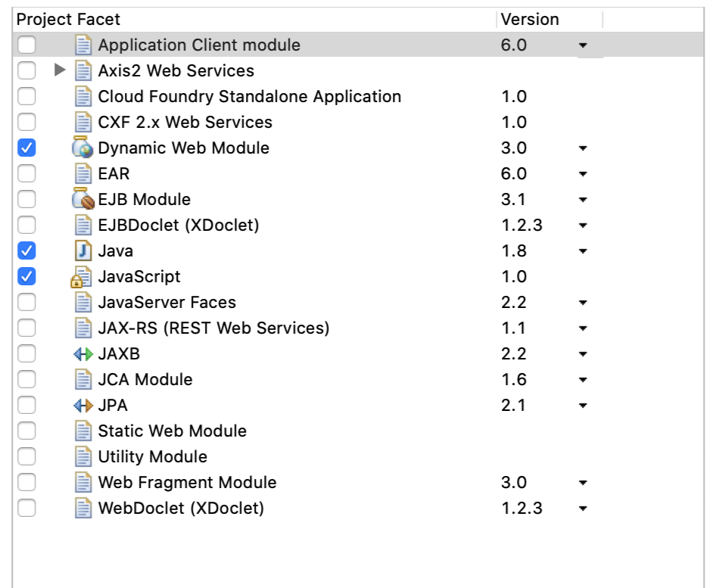Enable the Application Client module checkbox
The image size is (713, 588).
[26, 45]
